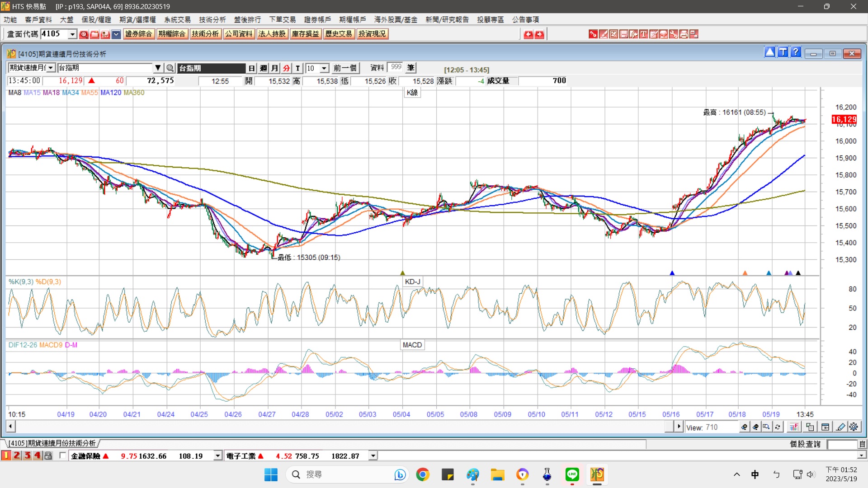Open the 下單交易 menu

(x=283, y=19)
